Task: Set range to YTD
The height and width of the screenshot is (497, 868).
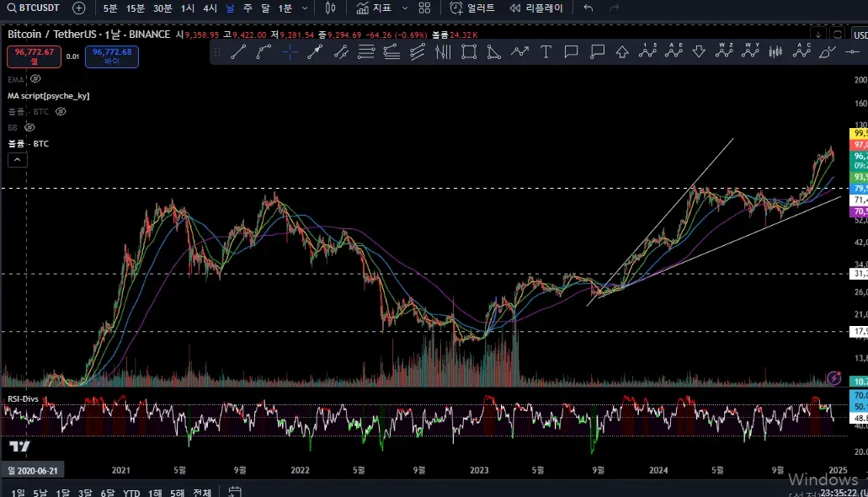Action: point(131,492)
